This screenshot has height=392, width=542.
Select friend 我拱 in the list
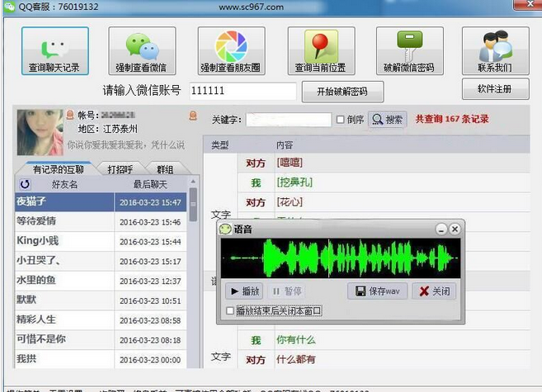point(101,359)
